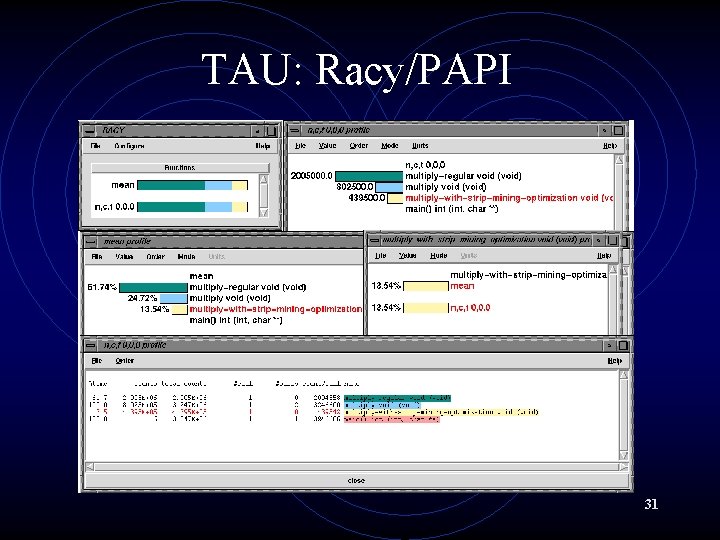
Task: Open Value menu in strip-mining profile window
Action: [x=407, y=255]
